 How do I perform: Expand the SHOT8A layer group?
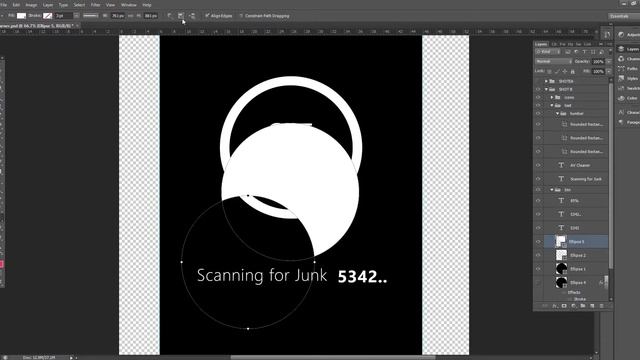546,81
